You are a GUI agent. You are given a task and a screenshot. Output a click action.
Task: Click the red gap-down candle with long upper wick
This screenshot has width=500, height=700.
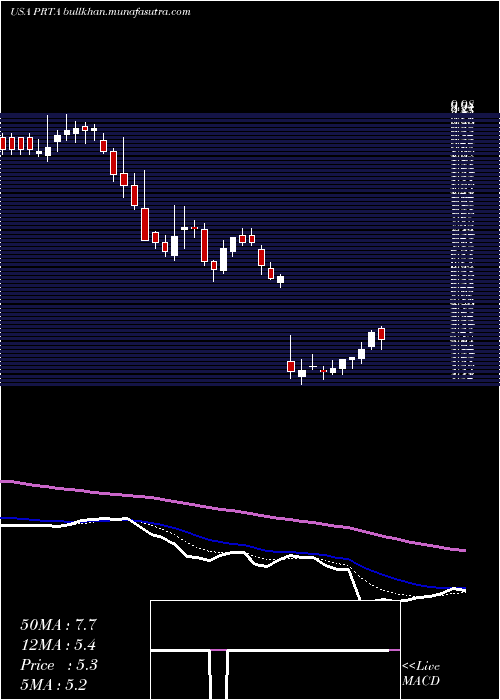click(x=291, y=366)
